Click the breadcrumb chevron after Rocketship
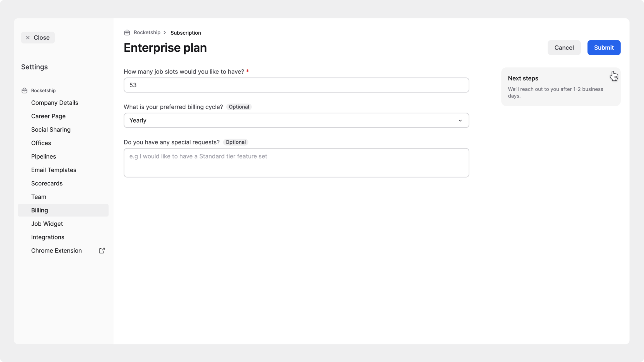Image resolution: width=644 pixels, height=362 pixels. [165, 33]
